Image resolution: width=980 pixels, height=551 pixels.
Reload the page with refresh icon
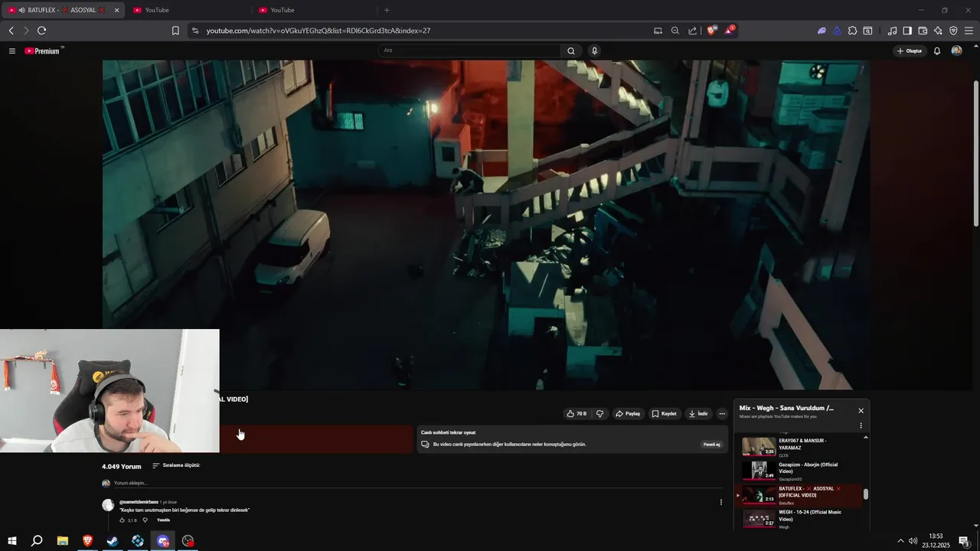pos(41,31)
